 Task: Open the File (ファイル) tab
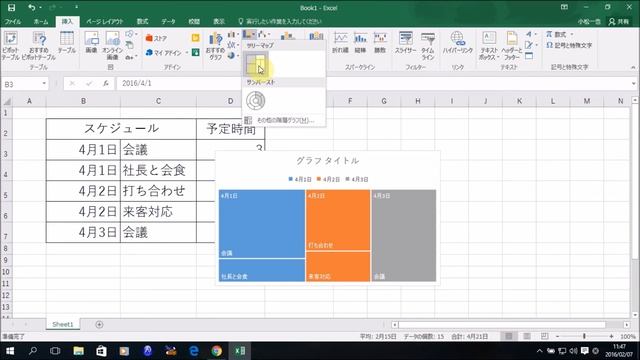tap(13, 21)
